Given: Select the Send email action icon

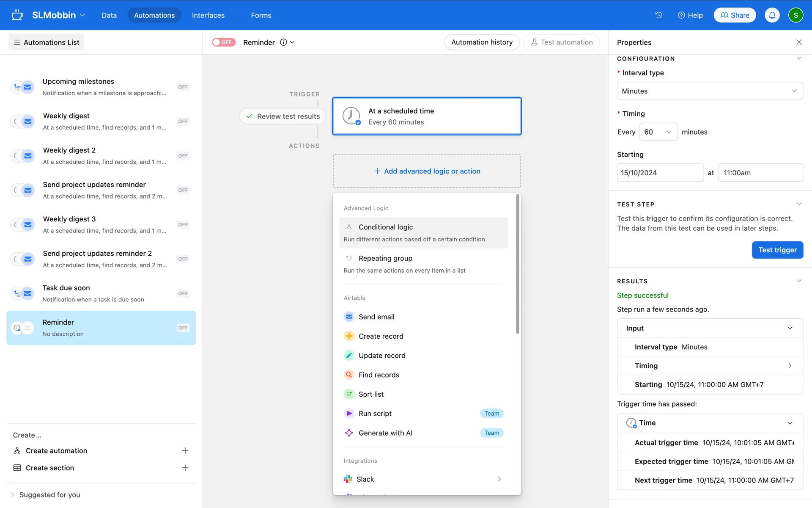Looking at the screenshot, I should click(349, 317).
